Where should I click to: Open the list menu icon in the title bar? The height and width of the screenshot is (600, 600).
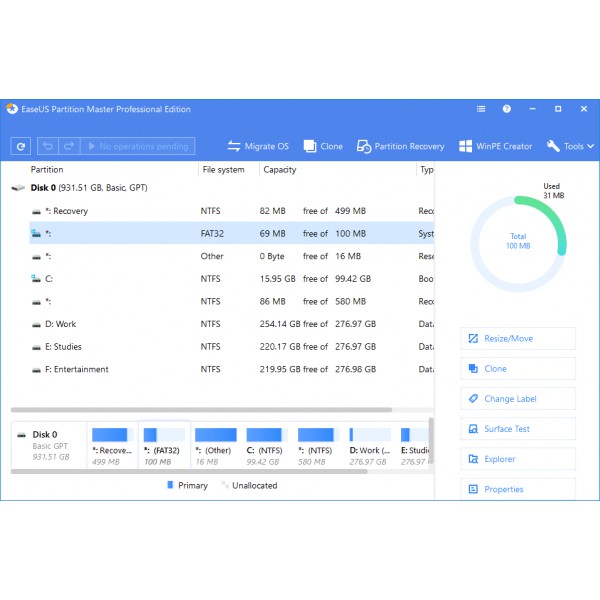pyautogui.click(x=481, y=109)
